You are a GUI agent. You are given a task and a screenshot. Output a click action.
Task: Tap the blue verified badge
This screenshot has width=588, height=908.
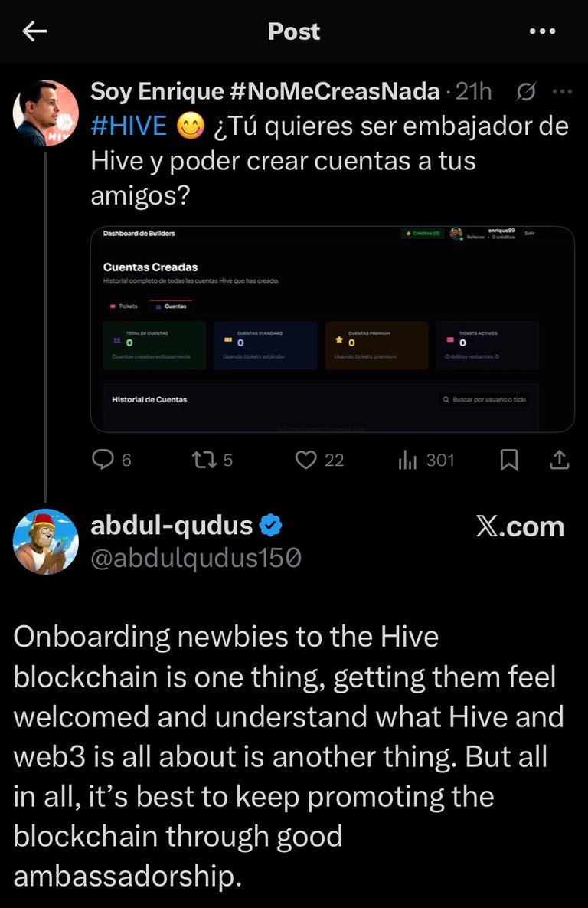270,525
